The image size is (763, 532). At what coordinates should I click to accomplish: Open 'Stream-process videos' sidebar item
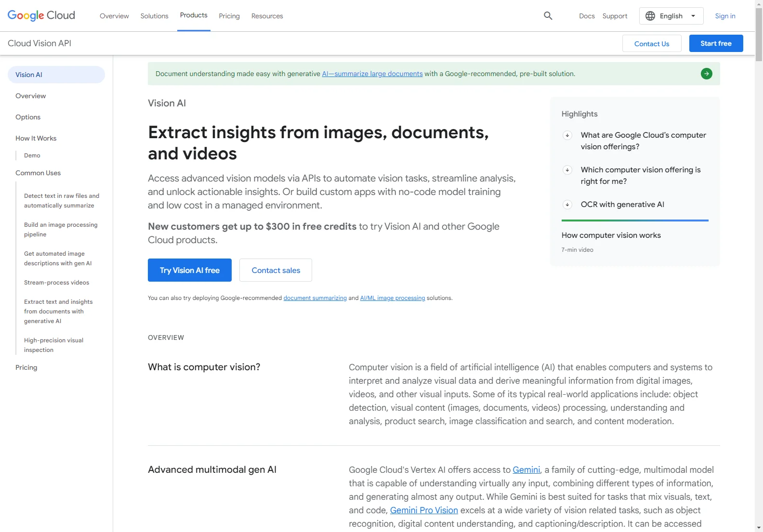coord(56,283)
